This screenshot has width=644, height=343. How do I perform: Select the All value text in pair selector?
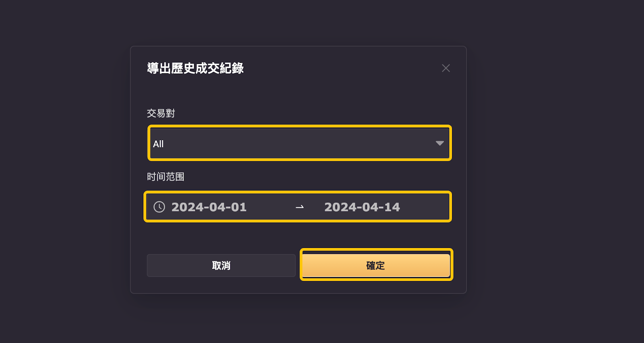(158, 144)
